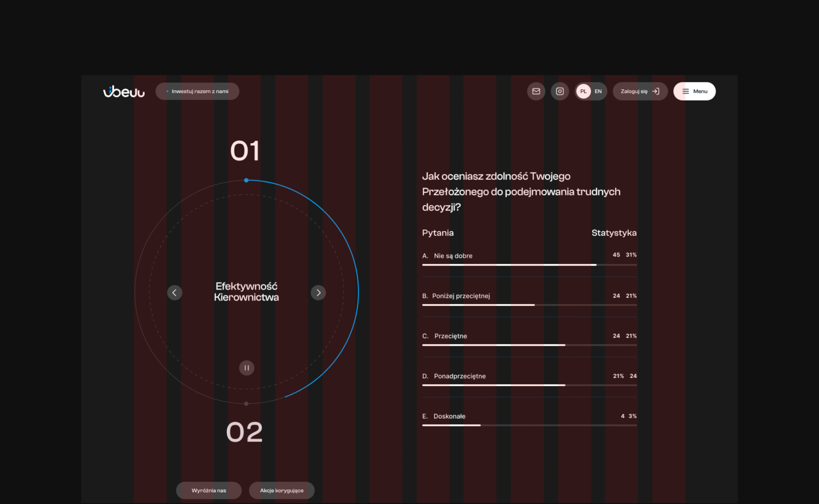Click the hamburger menu icon
819x504 pixels.
point(685,91)
